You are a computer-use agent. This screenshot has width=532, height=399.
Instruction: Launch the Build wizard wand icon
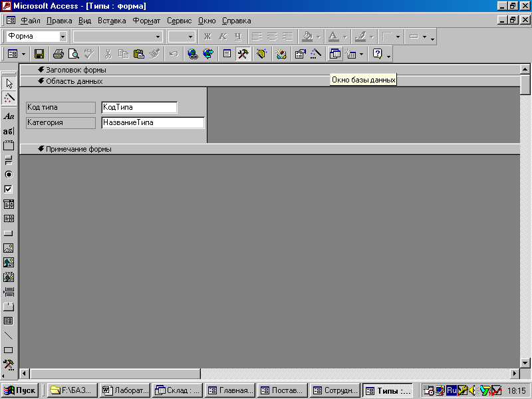[315, 54]
